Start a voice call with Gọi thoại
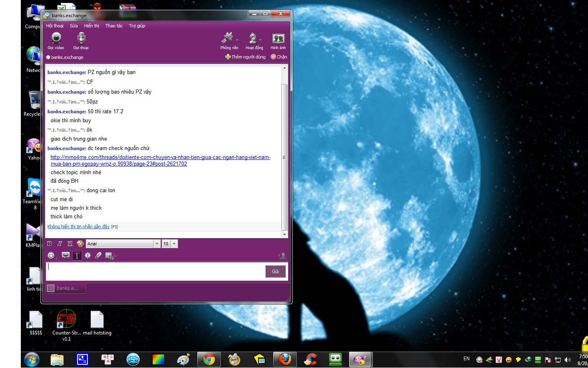Image resolution: width=588 pixels, height=368 pixels. tap(81, 40)
